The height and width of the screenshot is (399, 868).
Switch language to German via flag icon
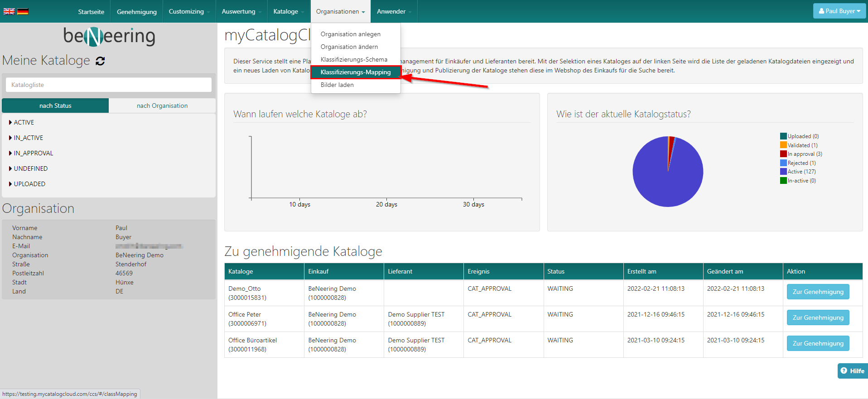(x=23, y=11)
